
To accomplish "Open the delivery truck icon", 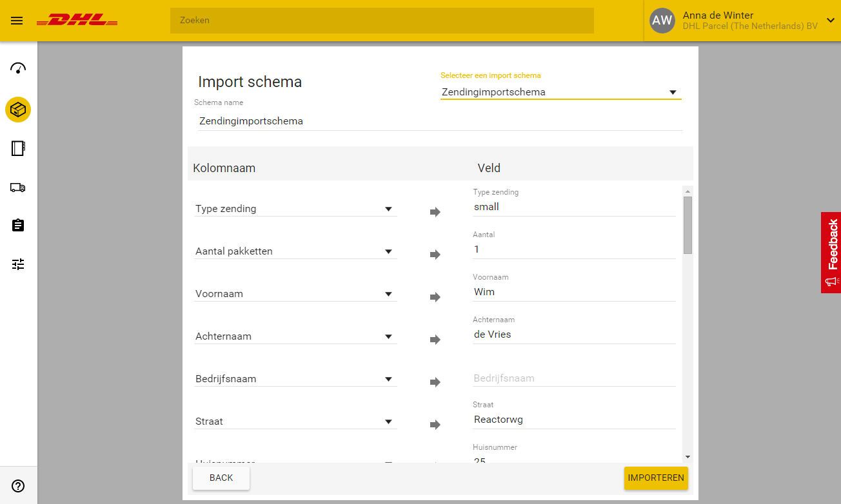I will (x=18, y=187).
